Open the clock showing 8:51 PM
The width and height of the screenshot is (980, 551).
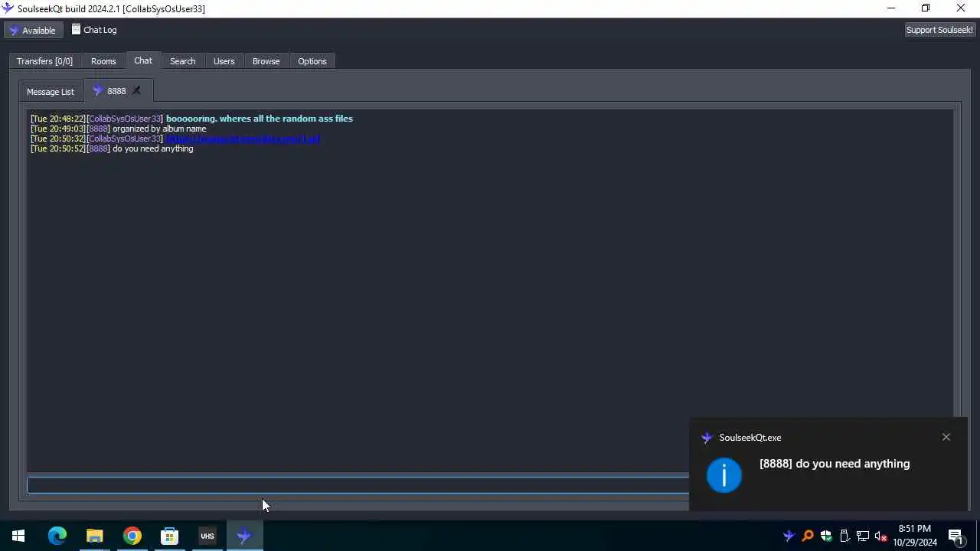915,536
